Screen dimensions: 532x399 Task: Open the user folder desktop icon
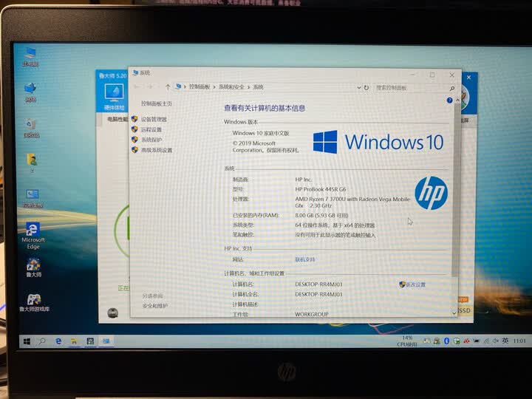point(32,163)
